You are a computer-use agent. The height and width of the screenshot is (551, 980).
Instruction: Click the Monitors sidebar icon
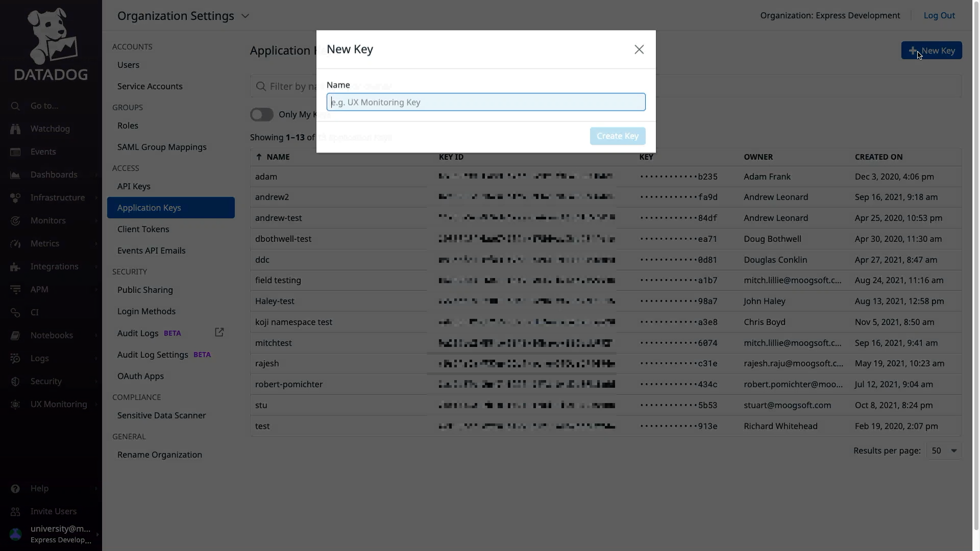(x=15, y=221)
